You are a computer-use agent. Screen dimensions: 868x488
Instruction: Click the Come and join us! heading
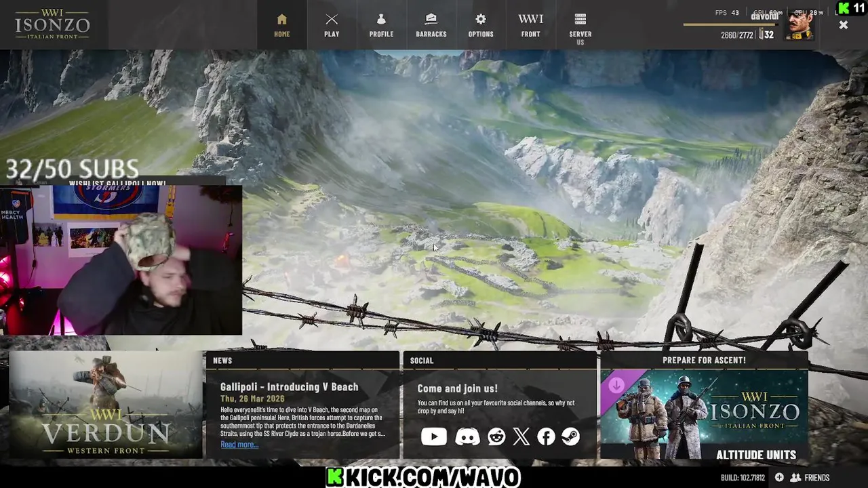(457, 388)
